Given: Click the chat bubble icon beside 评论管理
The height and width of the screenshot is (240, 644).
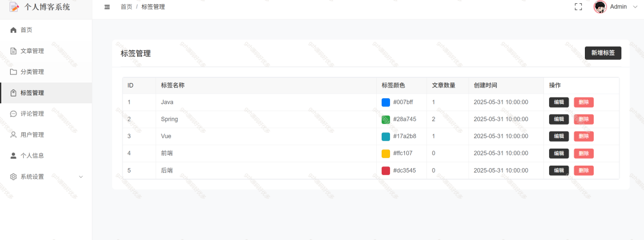Looking at the screenshot, I should pyautogui.click(x=14, y=114).
